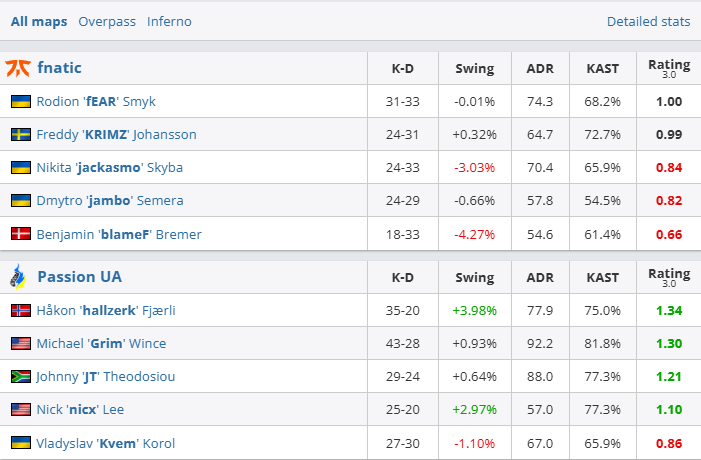Image resolution: width=701 pixels, height=460 pixels.
Task: Open the Detailed stats link
Action: tap(648, 21)
